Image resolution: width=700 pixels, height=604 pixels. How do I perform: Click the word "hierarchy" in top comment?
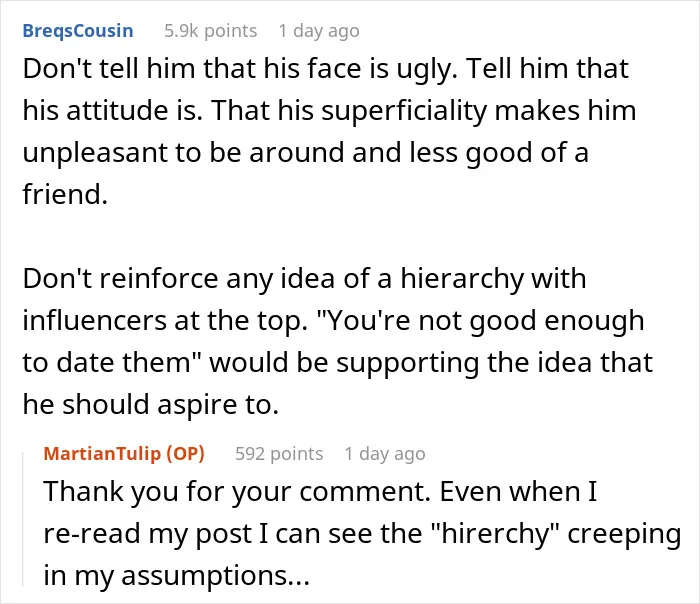(462, 279)
